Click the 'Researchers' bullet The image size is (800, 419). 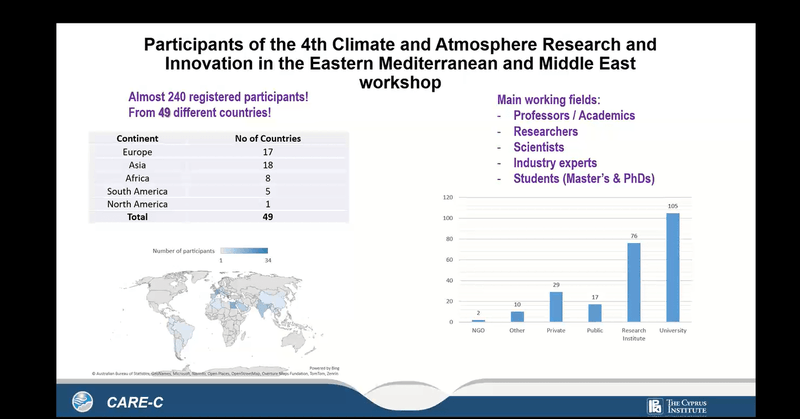click(x=545, y=132)
